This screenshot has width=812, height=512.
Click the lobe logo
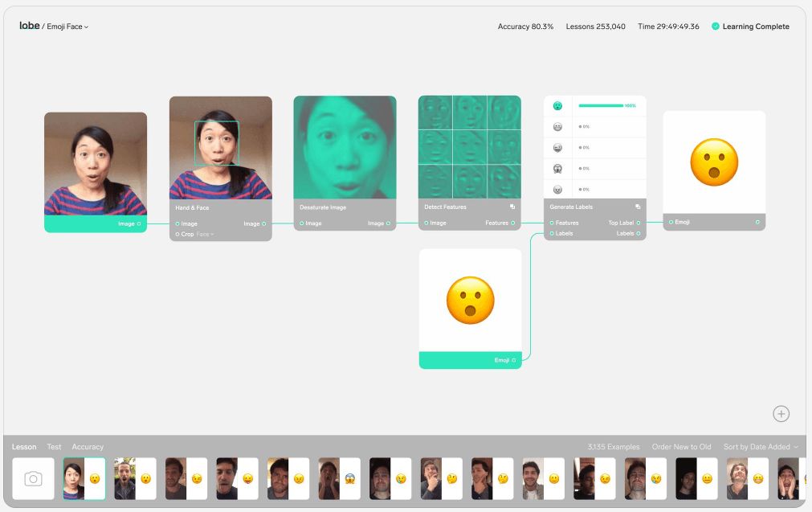[29, 26]
